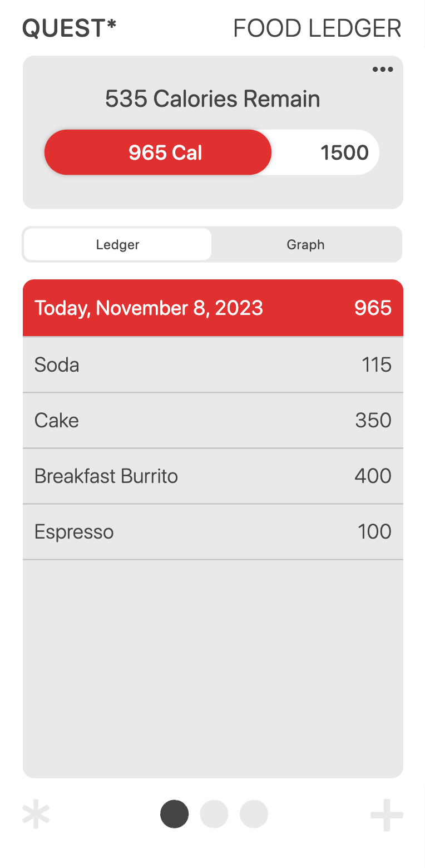Click the 1500 calorie goal value
Screen dimensions: 425x868
point(344,152)
